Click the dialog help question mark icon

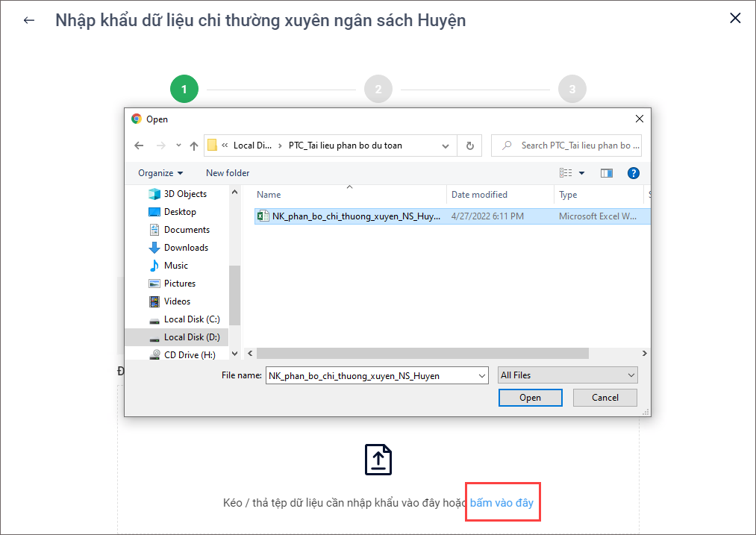[633, 173]
